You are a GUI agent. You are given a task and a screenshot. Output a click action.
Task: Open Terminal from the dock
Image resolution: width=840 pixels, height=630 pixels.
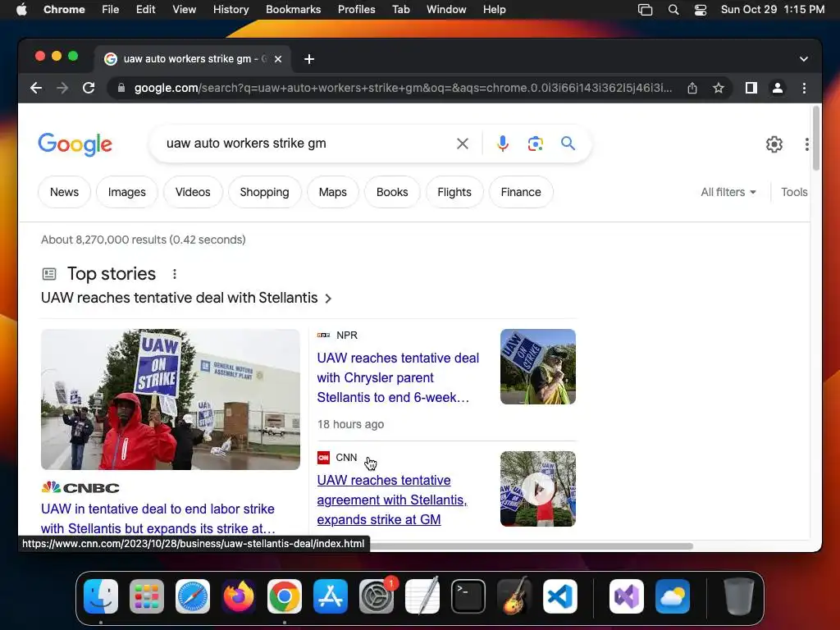[468, 596]
